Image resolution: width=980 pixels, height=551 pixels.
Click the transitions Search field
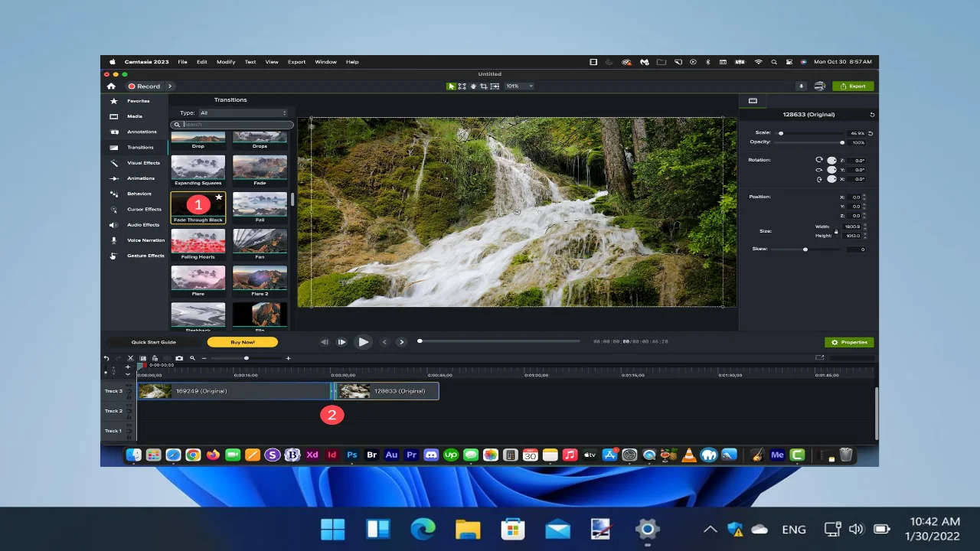232,124
